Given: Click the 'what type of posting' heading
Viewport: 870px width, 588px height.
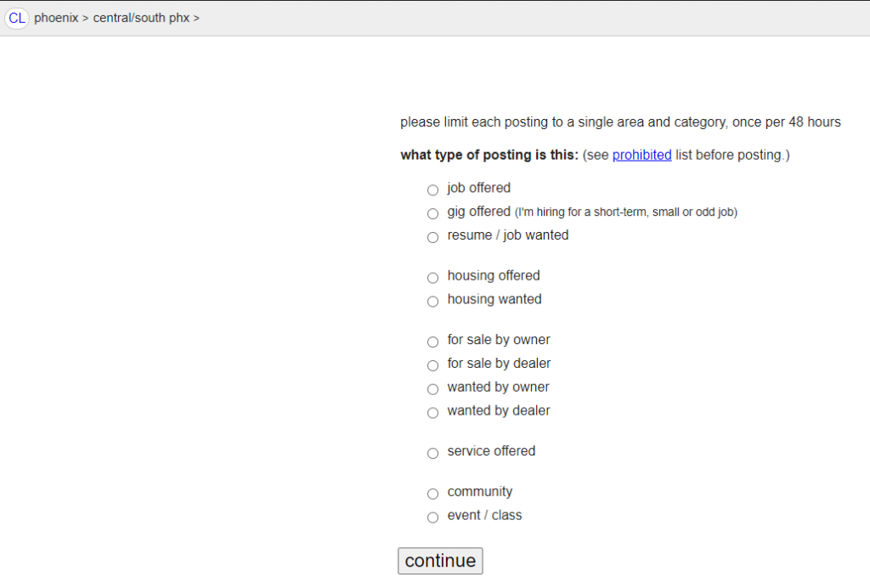Looking at the screenshot, I should (x=469, y=155).
